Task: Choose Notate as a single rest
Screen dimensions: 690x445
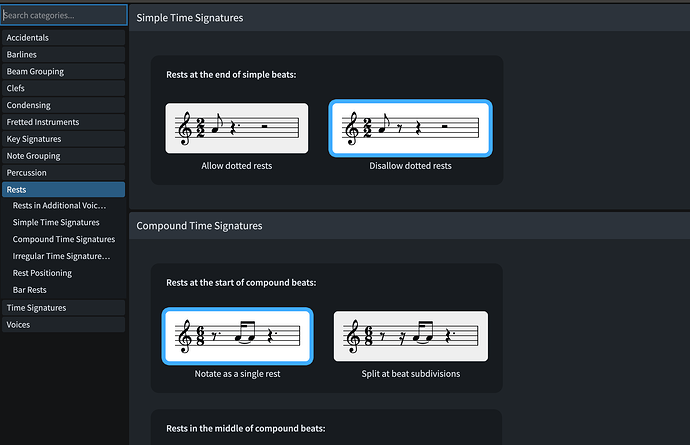Action: [236, 336]
